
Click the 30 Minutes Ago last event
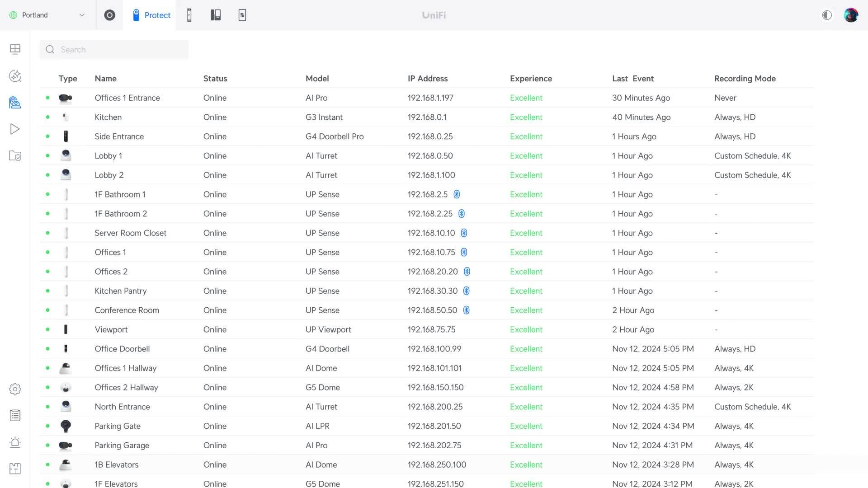pyautogui.click(x=641, y=98)
